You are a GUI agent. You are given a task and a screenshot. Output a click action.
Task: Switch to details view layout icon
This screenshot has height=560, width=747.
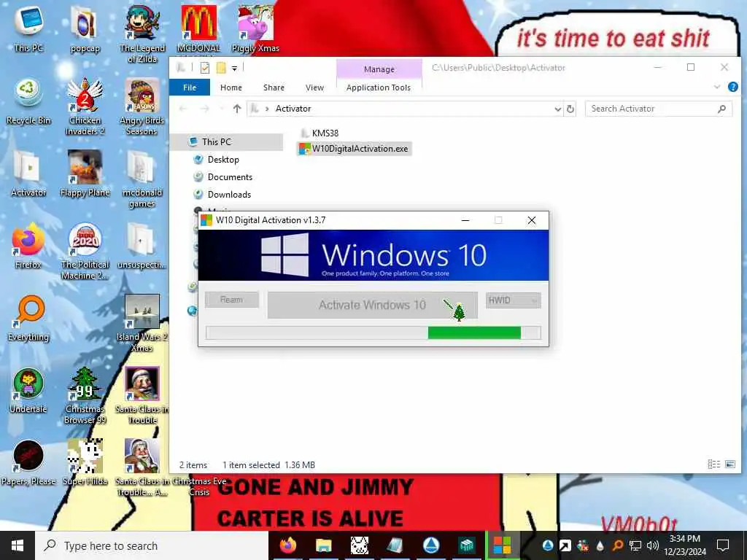click(x=713, y=464)
